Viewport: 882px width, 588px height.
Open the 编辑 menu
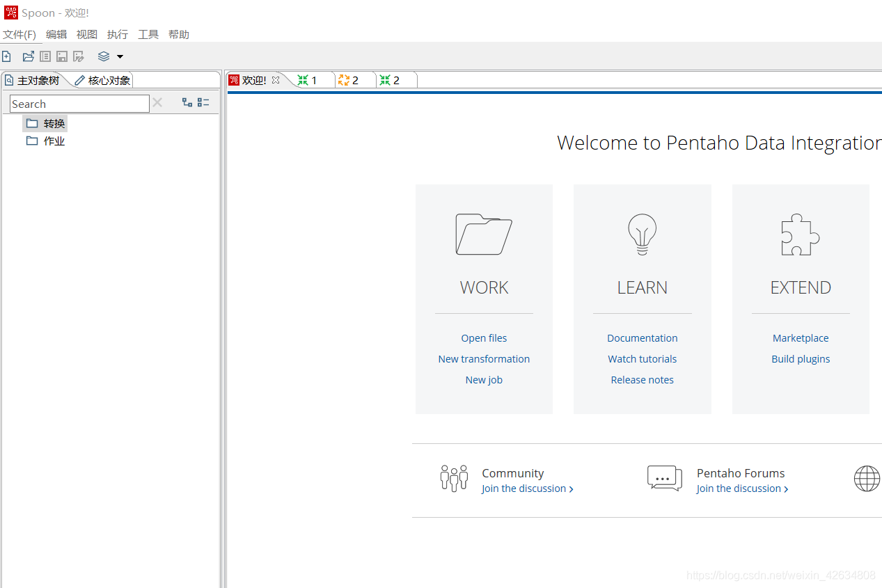(x=56, y=34)
